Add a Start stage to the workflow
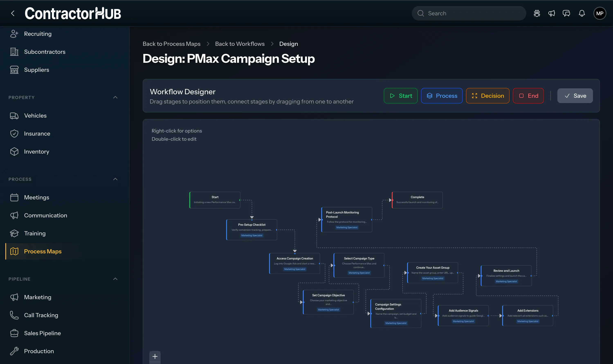Screen dimensions: 613x364 [x=401, y=96]
